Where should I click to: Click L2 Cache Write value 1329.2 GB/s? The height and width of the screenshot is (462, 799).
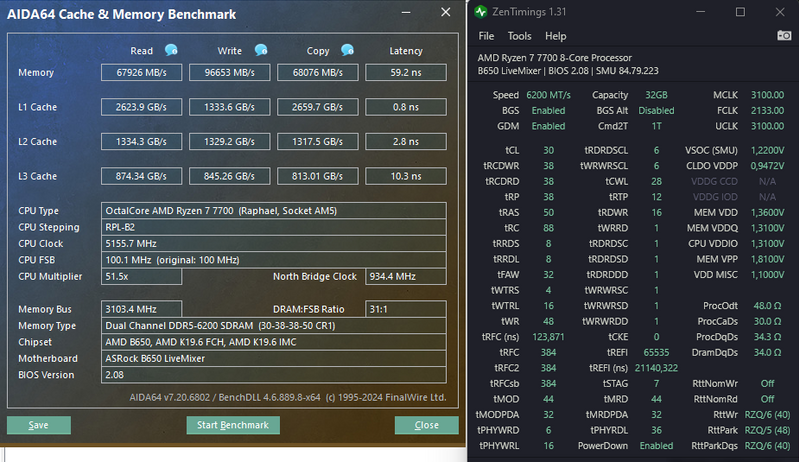click(230, 142)
